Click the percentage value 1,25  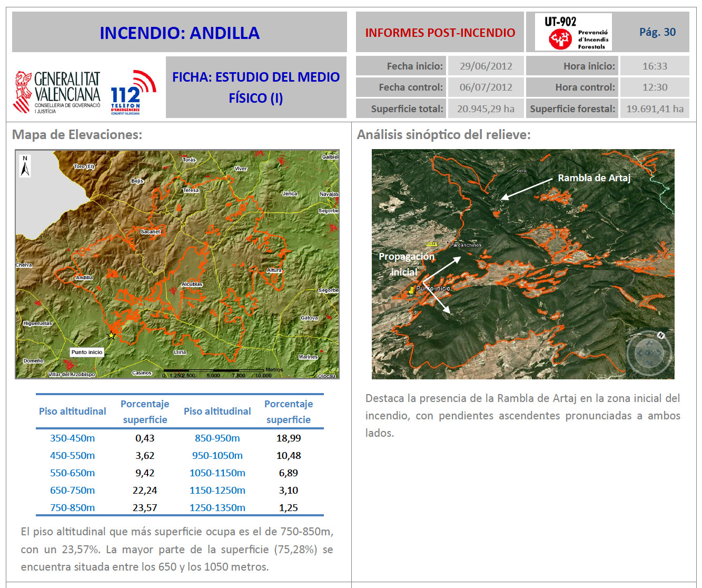(x=289, y=507)
